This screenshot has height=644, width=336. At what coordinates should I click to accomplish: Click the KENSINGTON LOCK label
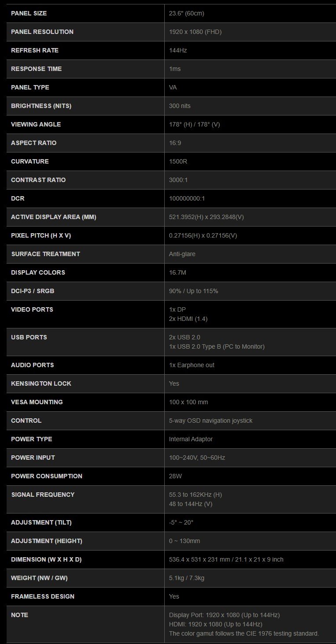(x=41, y=383)
